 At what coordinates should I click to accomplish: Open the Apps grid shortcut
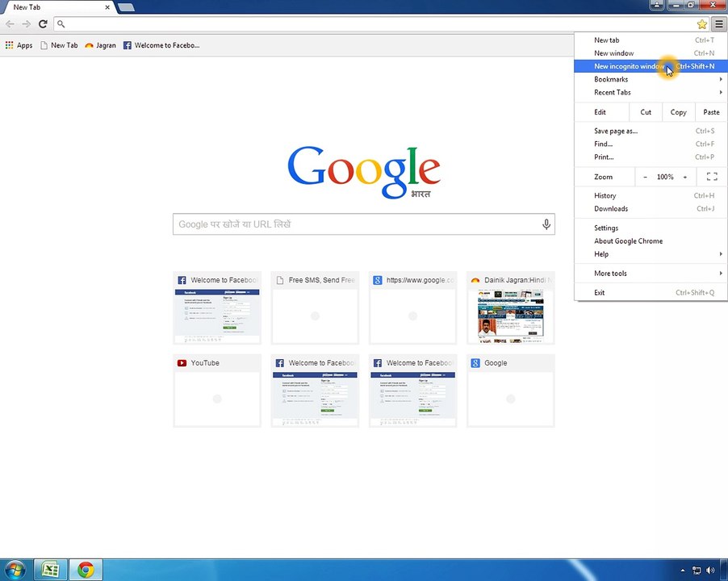click(x=19, y=45)
